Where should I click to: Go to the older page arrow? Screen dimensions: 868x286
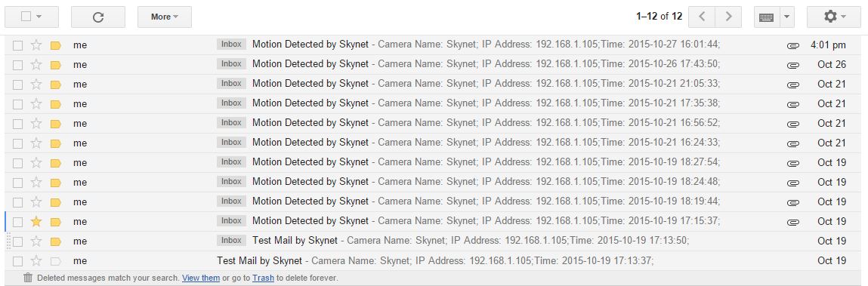coord(728,17)
